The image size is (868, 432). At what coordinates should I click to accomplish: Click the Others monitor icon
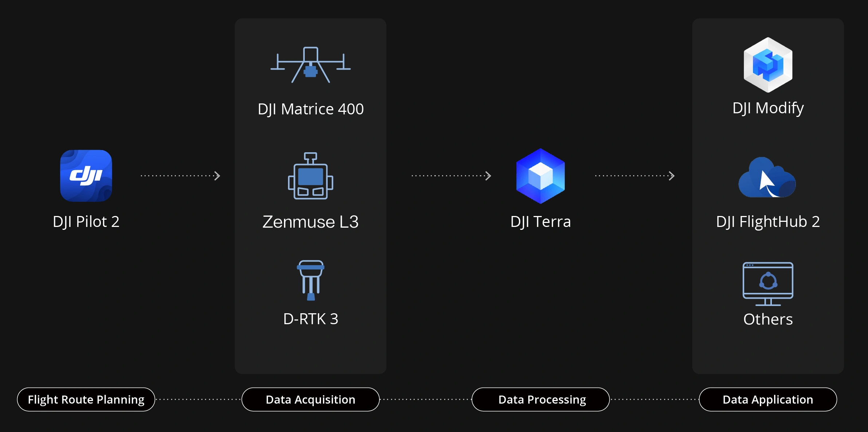(x=768, y=283)
